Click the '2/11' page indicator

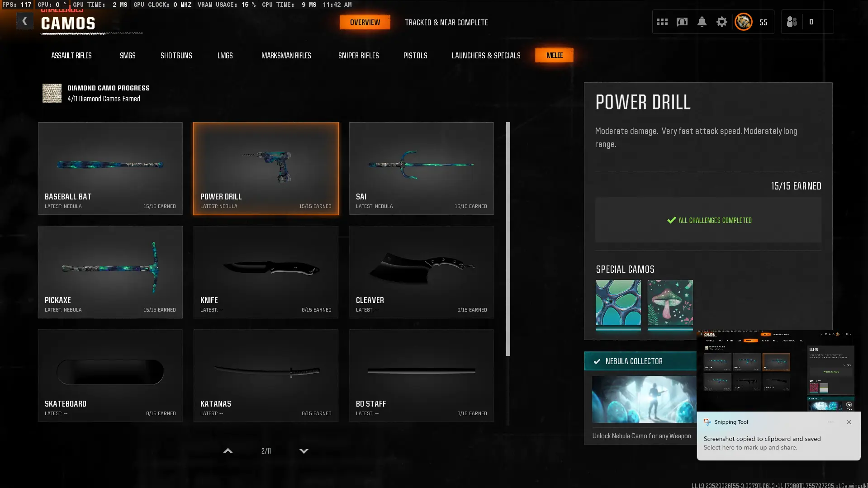[x=266, y=451]
